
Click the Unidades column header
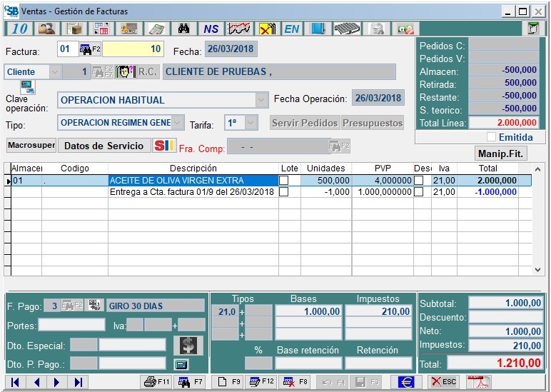325,168
